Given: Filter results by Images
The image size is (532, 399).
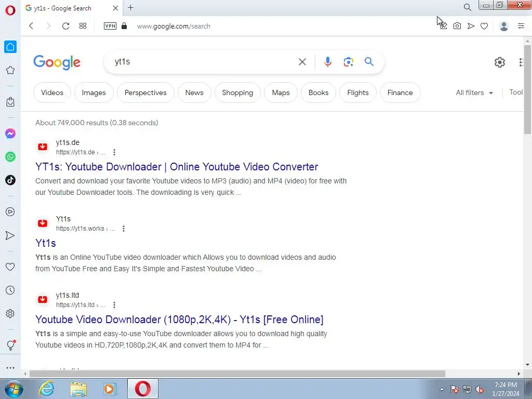Looking at the screenshot, I should [94, 92].
